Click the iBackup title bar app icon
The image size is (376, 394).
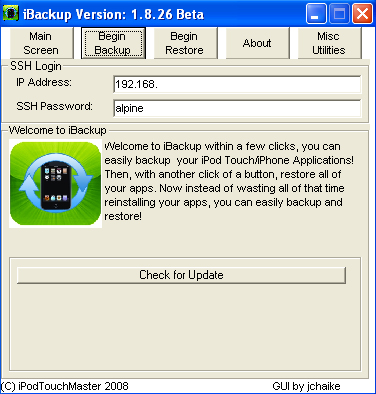pos(11,14)
